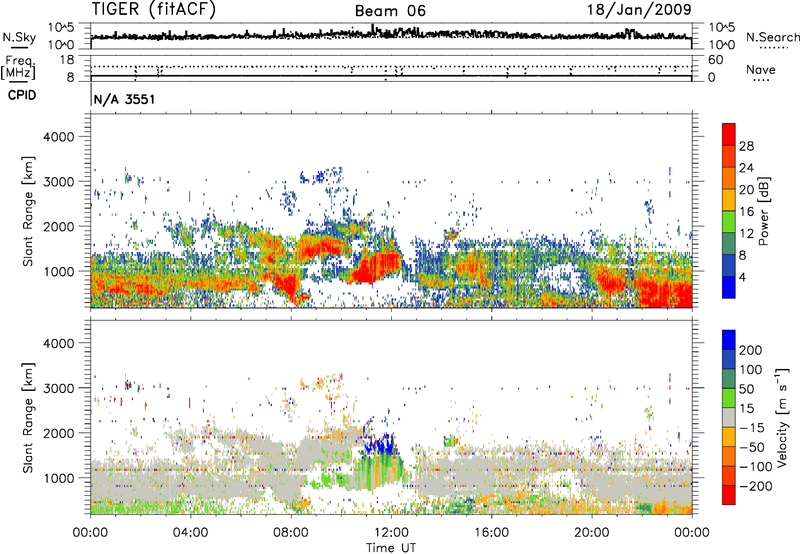The height and width of the screenshot is (554, 800).
Task: Click the TIGER (fitACF) title text
Action: [x=154, y=10]
